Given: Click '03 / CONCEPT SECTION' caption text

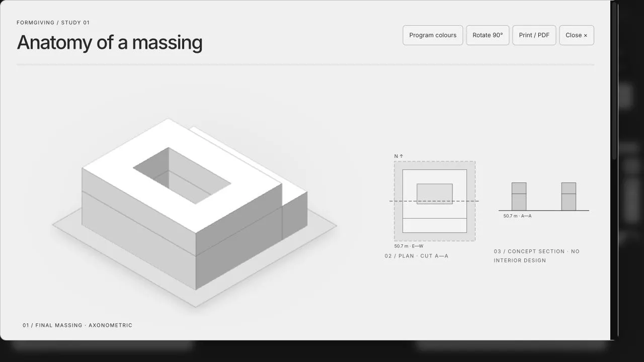Looking at the screenshot, I should 536,256.
